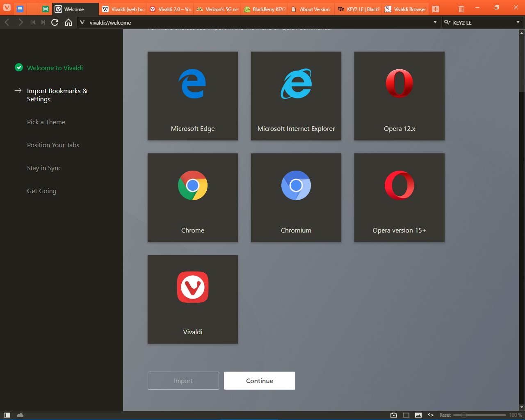Go to the Get Going step
Viewport: 525px width, 420px height.
[x=42, y=191]
